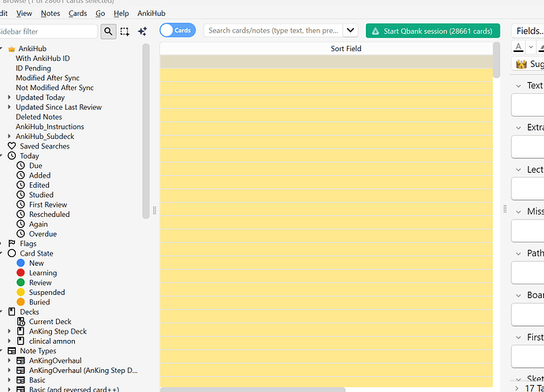This screenshot has width=544, height=392.
Task: Click the Flags flag icon
Action: click(12, 244)
